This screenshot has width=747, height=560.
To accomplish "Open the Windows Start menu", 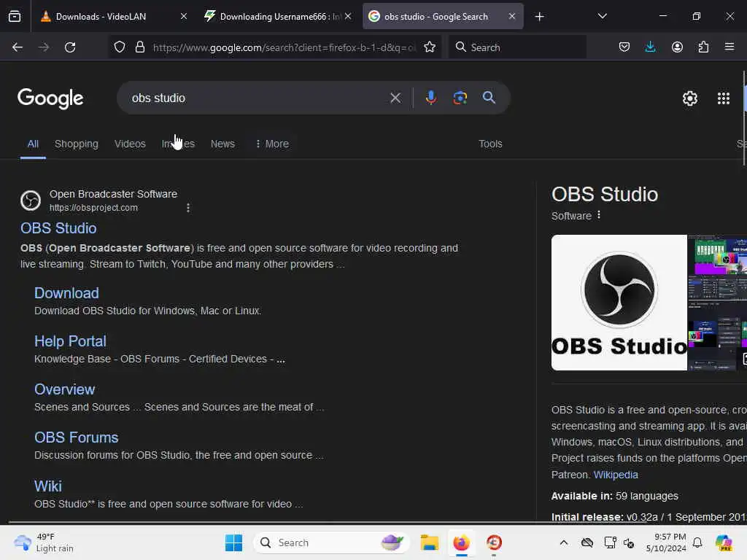I will (233, 542).
